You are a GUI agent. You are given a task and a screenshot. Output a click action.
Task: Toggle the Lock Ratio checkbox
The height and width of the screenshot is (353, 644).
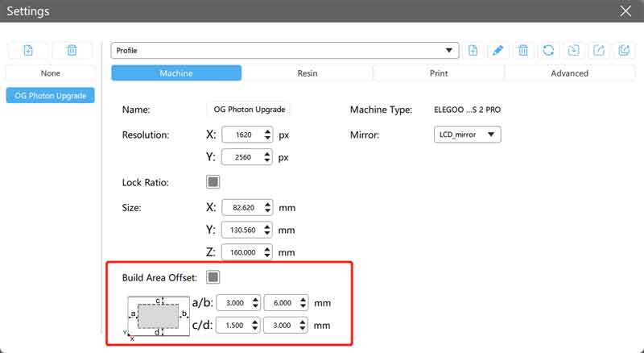click(x=213, y=182)
